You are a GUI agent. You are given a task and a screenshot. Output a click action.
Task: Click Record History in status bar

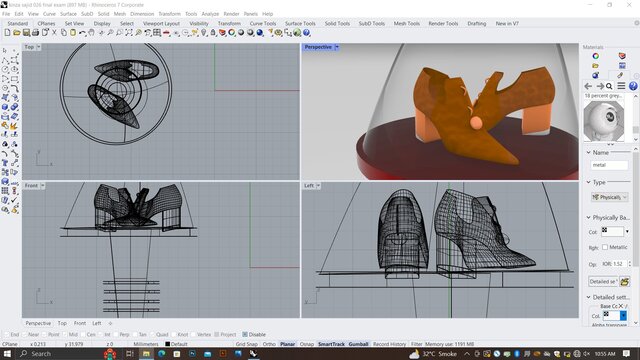pos(389,344)
